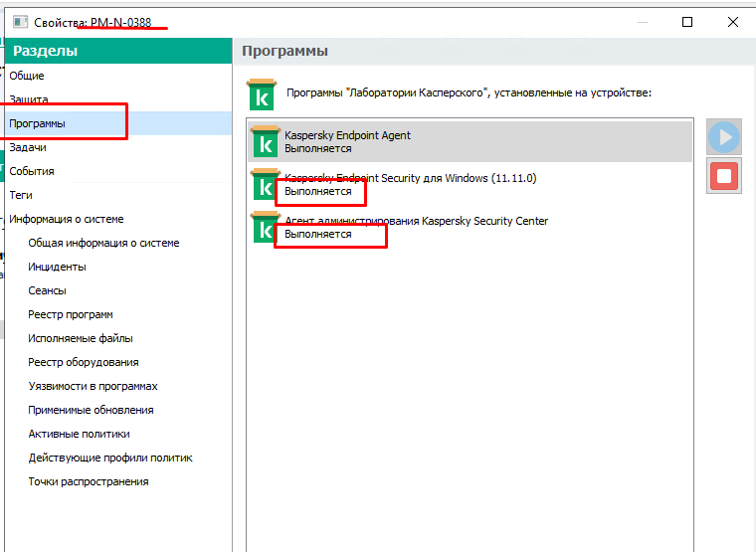This screenshot has width=756, height=552.
Task: Open the События section
Action: (x=32, y=171)
